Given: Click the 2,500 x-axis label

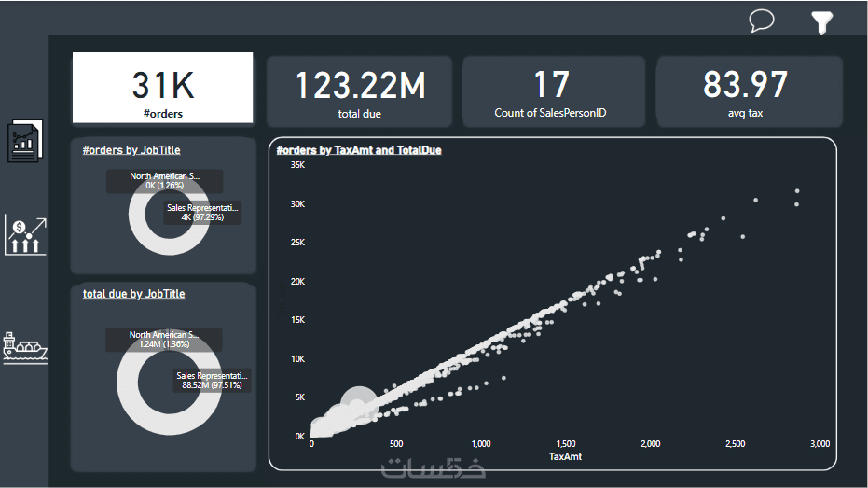Looking at the screenshot, I should [x=735, y=444].
